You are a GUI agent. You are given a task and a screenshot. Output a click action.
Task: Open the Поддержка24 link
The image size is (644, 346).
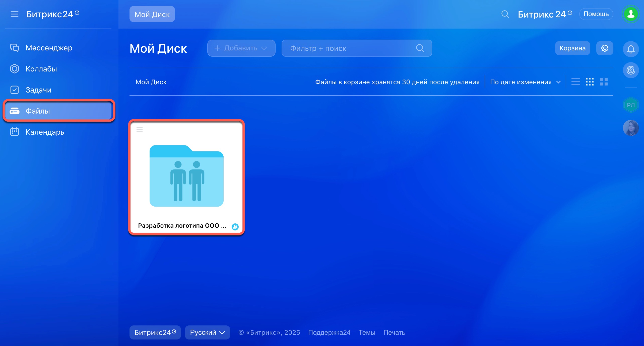pos(329,332)
